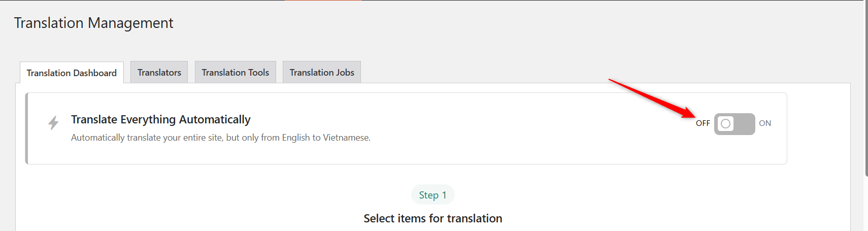
Task: Click the lightning bolt icon
Action: point(53,122)
